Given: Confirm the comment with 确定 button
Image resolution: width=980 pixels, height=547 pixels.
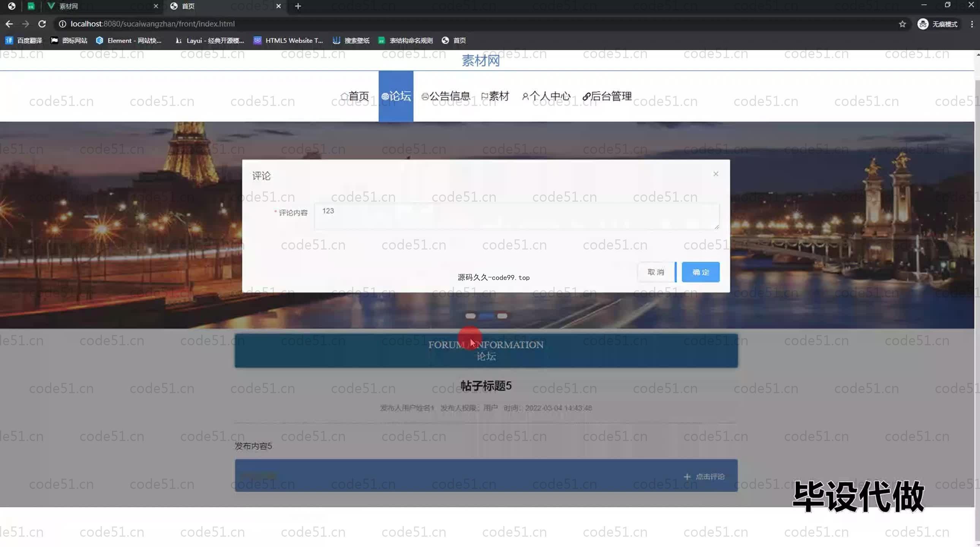Looking at the screenshot, I should coord(700,272).
